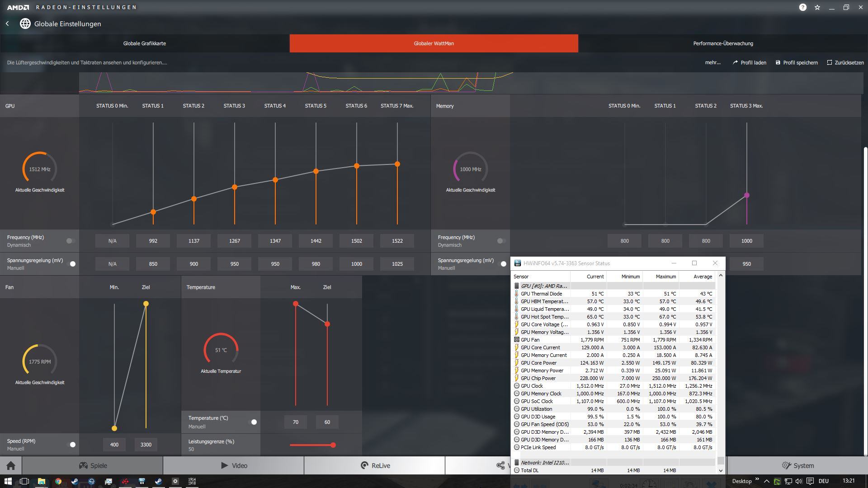This screenshot has height=488, width=868.
Task: Open the Windows Start menu
Action: [x=8, y=481]
